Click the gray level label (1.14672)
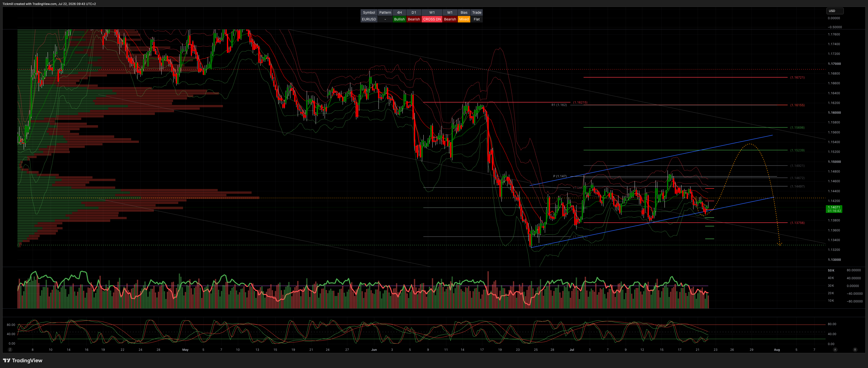The width and height of the screenshot is (868, 368). click(797, 178)
